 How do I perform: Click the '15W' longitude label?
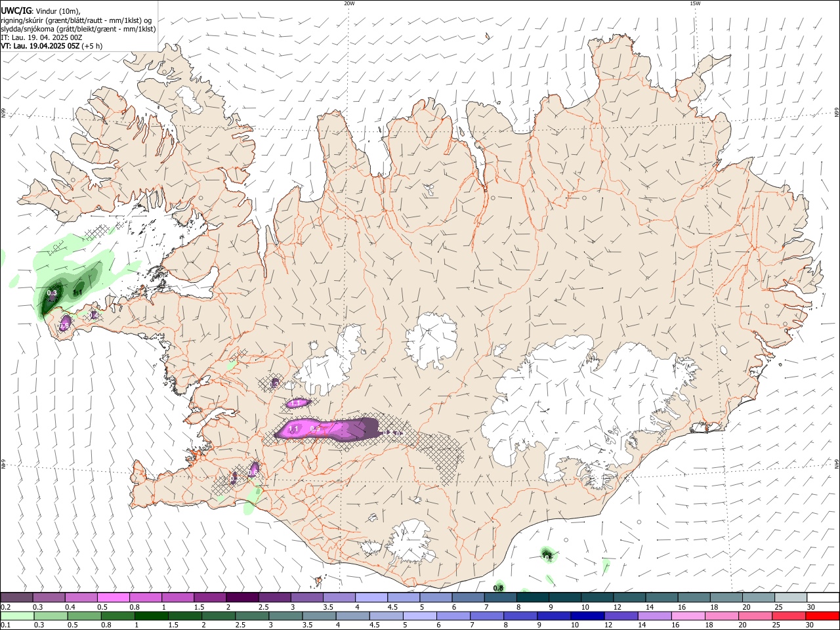tap(695, 3)
